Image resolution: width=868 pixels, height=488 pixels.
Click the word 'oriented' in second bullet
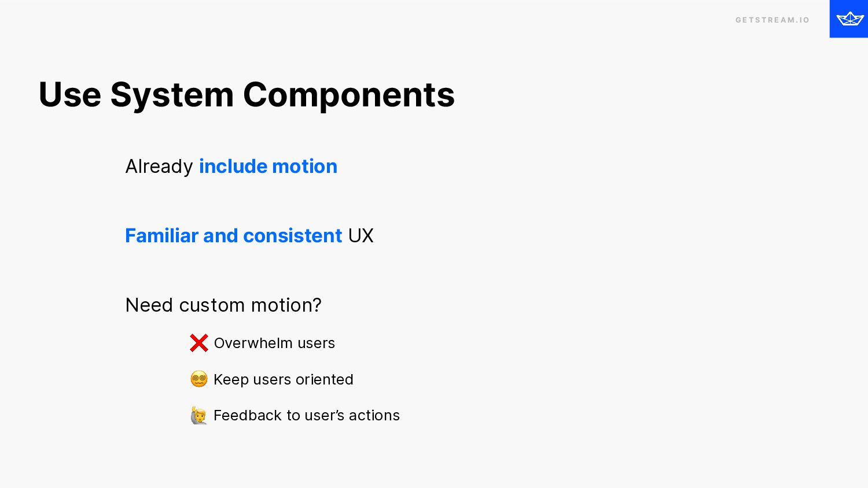click(324, 380)
